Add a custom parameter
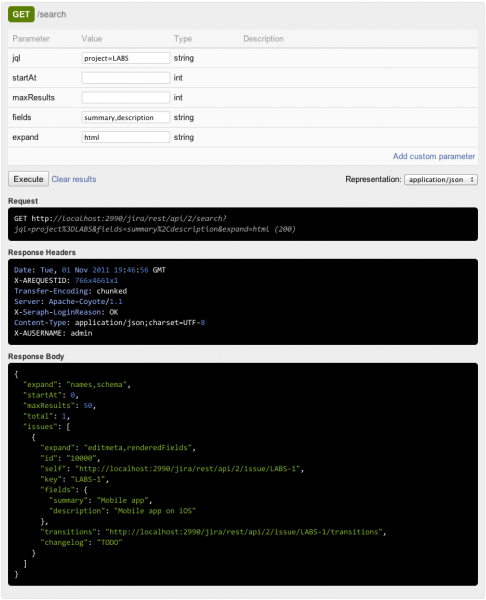This screenshot has width=486, height=600. pyautogui.click(x=434, y=156)
